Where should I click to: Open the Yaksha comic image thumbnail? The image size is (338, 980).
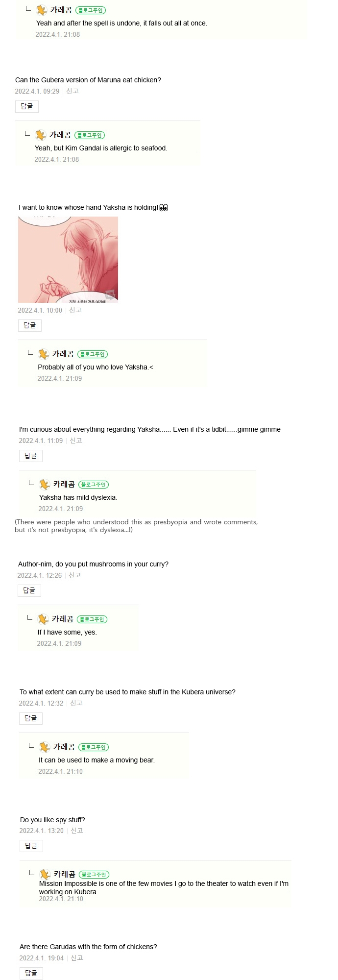click(x=68, y=260)
